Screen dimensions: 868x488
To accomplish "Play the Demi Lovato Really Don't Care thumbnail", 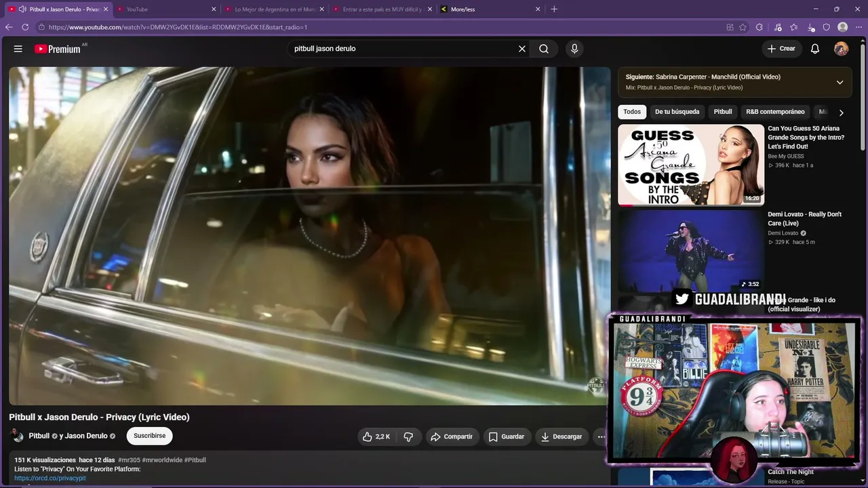I will (691, 251).
